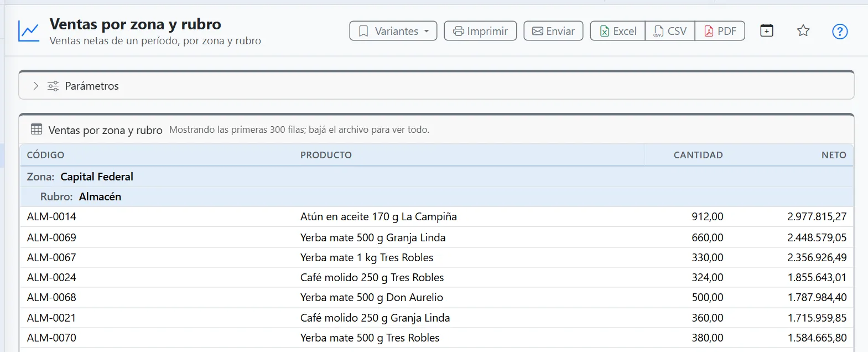This screenshot has height=352, width=868.
Task: Select product 'Café molido 250 g Tres Robles'
Action: [372, 277]
